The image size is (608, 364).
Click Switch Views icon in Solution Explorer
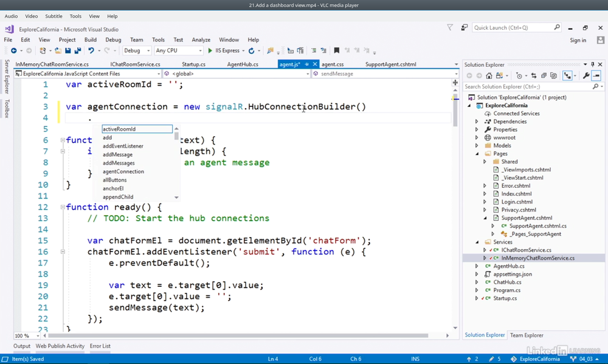coord(499,75)
